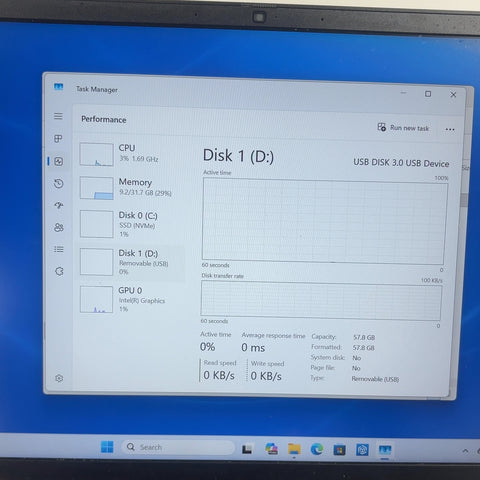
Task: Open the Windows Start button
Action: coord(107,447)
